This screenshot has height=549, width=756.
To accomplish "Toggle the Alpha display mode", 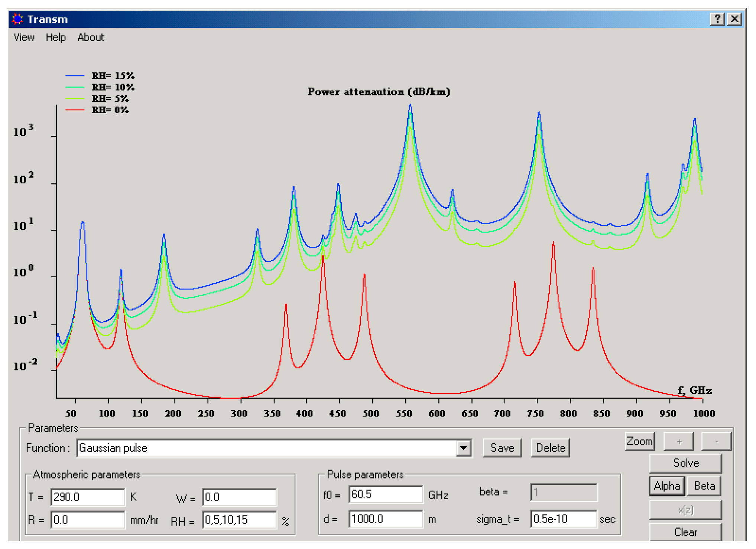I will coord(667,486).
